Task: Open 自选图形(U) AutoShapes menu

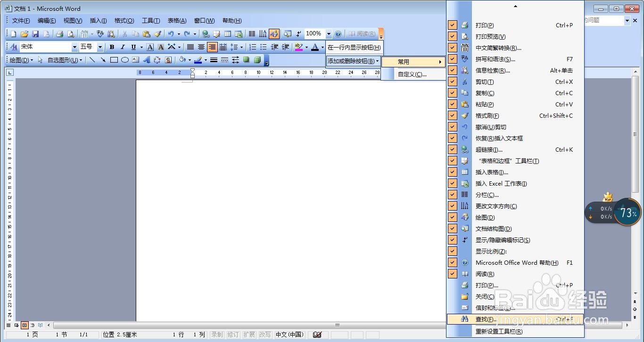Action: click(65, 60)
